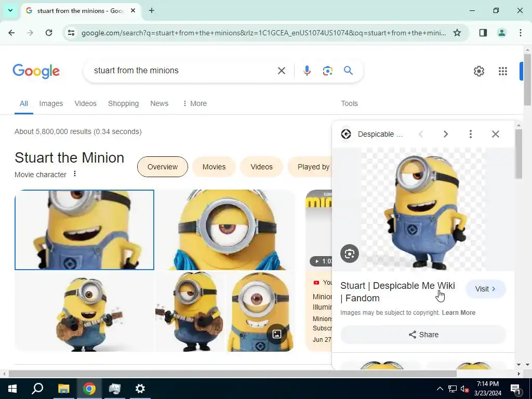Open site information icon in address bar
This screenshot has width=532, height=399.
71,33
